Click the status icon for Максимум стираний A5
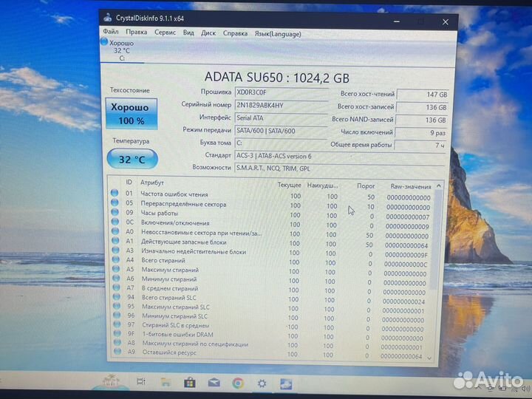 coord(116,269)
